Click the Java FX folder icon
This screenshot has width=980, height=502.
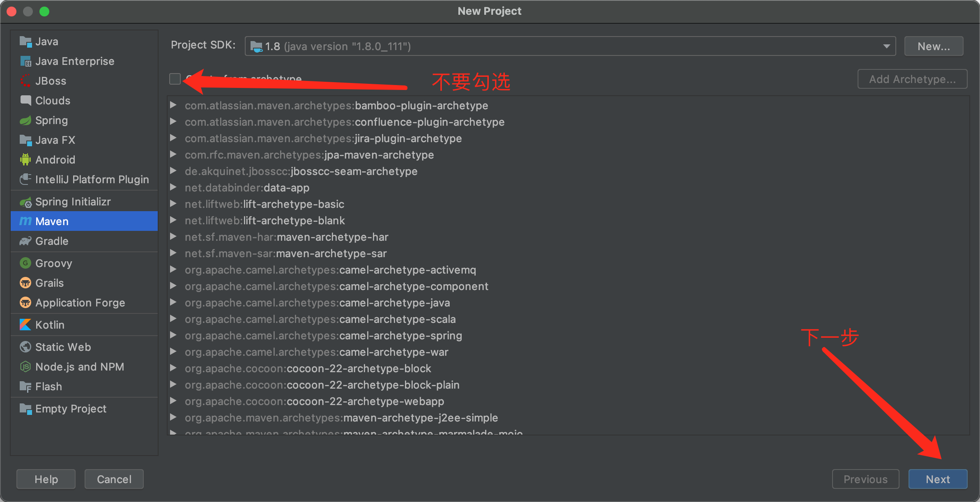pyautogui.click(x=25, y=140)
